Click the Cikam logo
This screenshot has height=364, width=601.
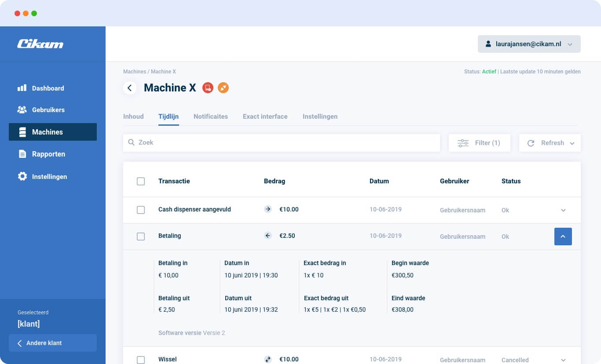(40, 44)
